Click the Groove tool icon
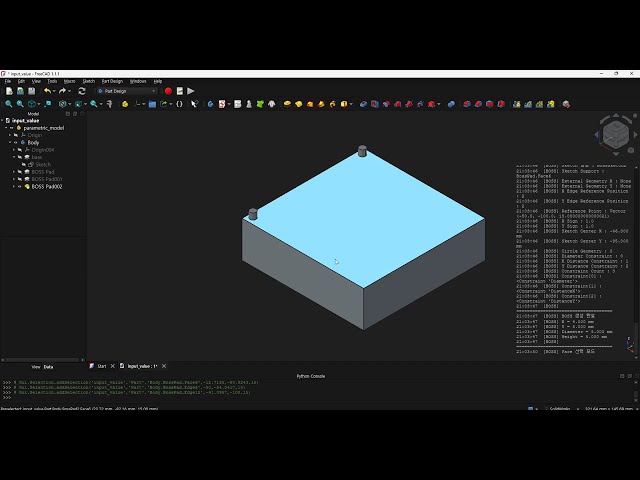Screen dimensions: 640x480 (386, 104)
